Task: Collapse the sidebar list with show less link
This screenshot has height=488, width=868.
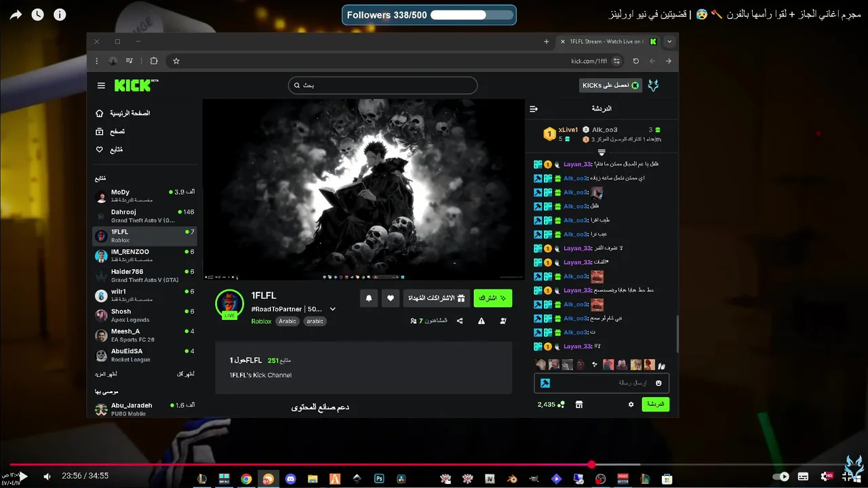Action: coord(186,374)
